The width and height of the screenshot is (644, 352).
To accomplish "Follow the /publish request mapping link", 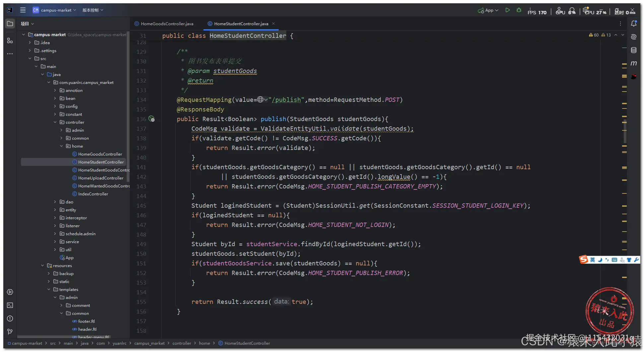I will pos(286,100).
